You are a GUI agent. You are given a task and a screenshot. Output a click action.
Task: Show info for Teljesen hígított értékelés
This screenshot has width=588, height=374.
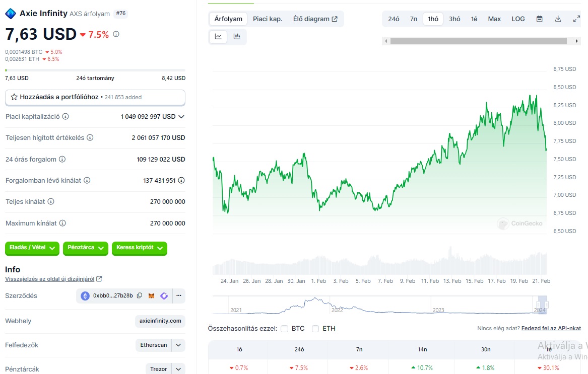[90, 137]
